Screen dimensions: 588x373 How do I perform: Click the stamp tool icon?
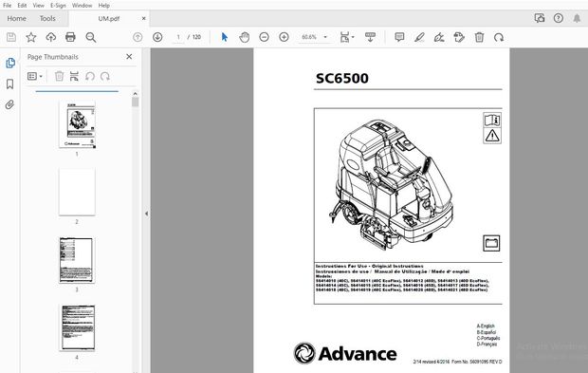tap(459, 37)
